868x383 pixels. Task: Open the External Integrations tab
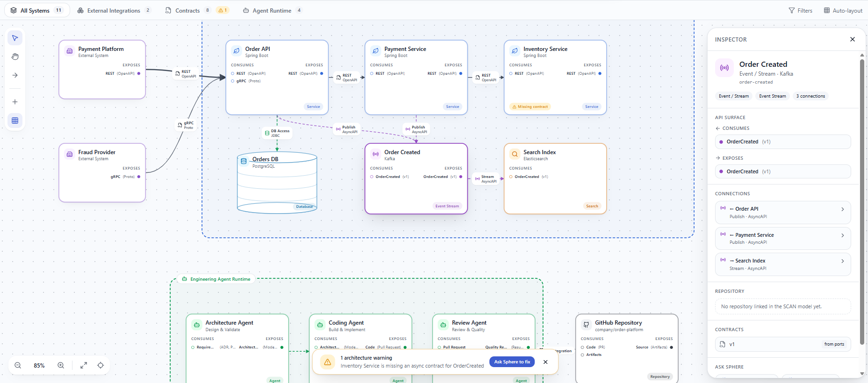point(114,10)
